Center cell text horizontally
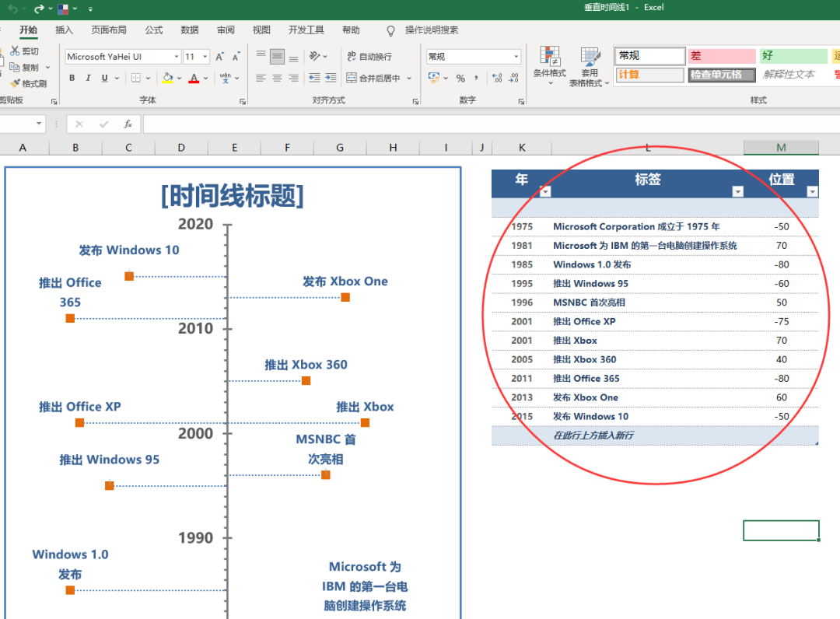 coord(277,79)
